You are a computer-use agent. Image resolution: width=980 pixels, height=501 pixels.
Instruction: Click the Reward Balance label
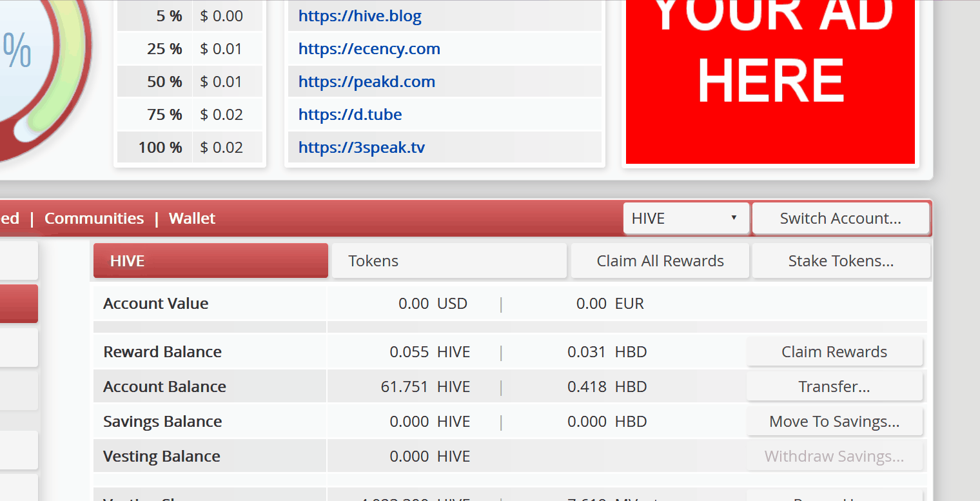[x=162, y=352]
